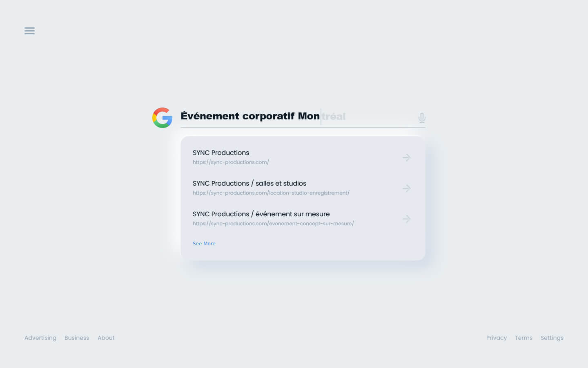Screen dimensions: 588x368
Task: Click the location-studio-enregistrement URL
Action: pyautogui.click(x=271, y=193)
